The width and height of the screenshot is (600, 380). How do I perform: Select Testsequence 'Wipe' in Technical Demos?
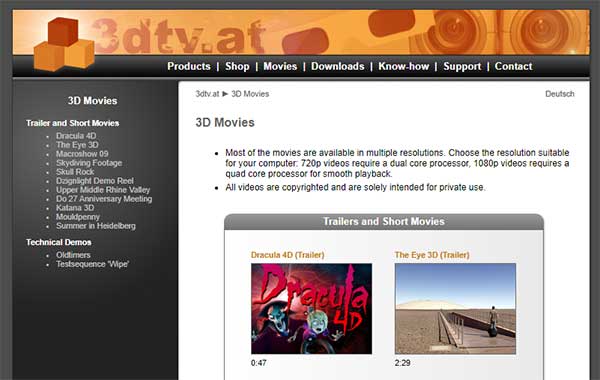[x=93, y=264]
